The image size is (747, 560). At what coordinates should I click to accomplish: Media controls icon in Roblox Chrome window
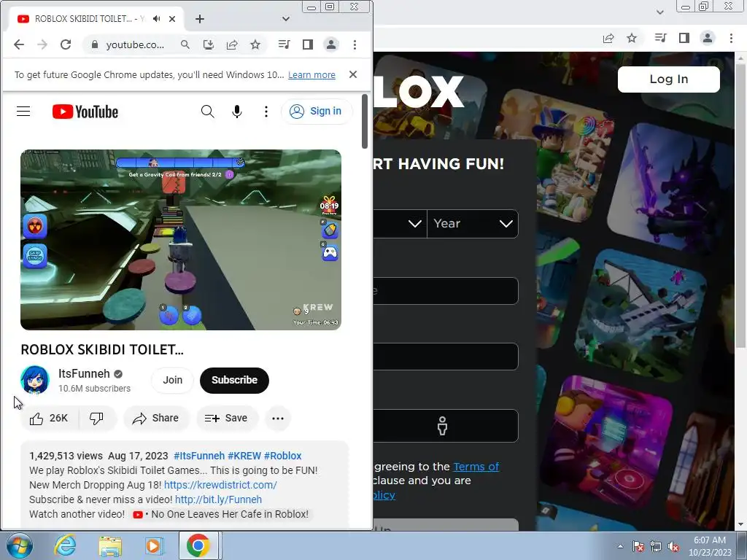pos(660,38)
